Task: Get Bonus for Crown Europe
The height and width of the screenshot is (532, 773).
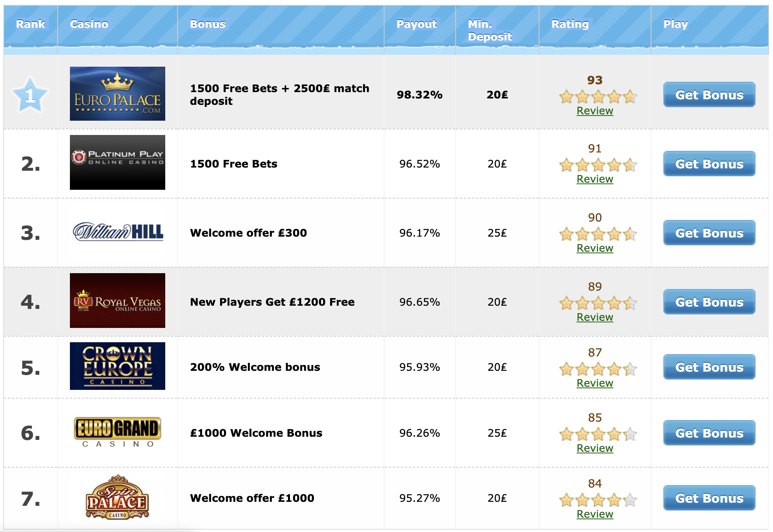Action: pyautogui.click(x=709, y=367)
